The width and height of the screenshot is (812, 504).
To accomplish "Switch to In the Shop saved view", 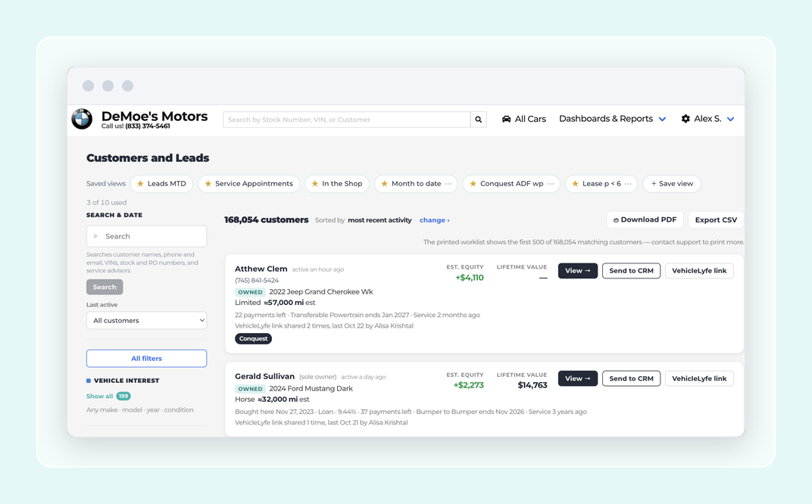I will [x=337, y=184].
